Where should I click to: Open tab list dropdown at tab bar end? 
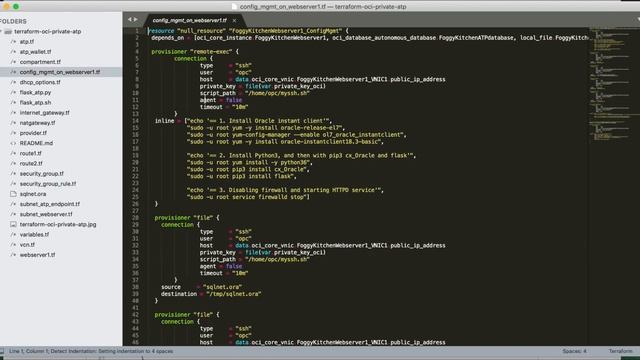[638, 19]
